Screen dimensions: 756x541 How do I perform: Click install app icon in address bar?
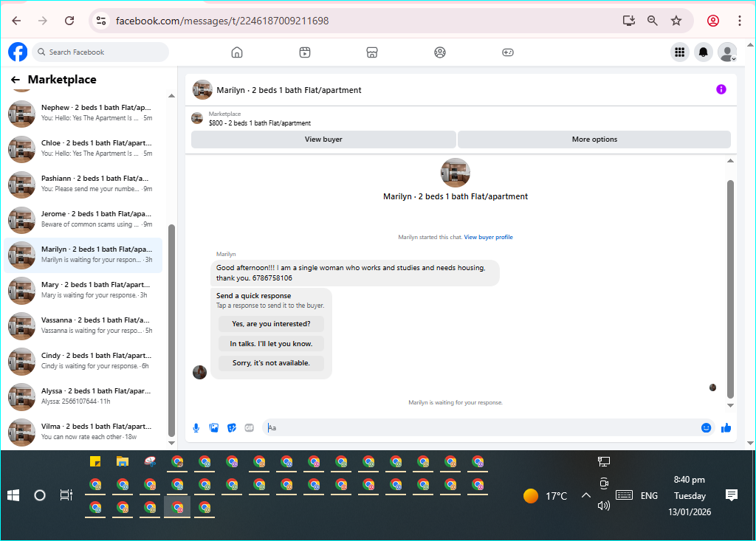pos(629,21)
